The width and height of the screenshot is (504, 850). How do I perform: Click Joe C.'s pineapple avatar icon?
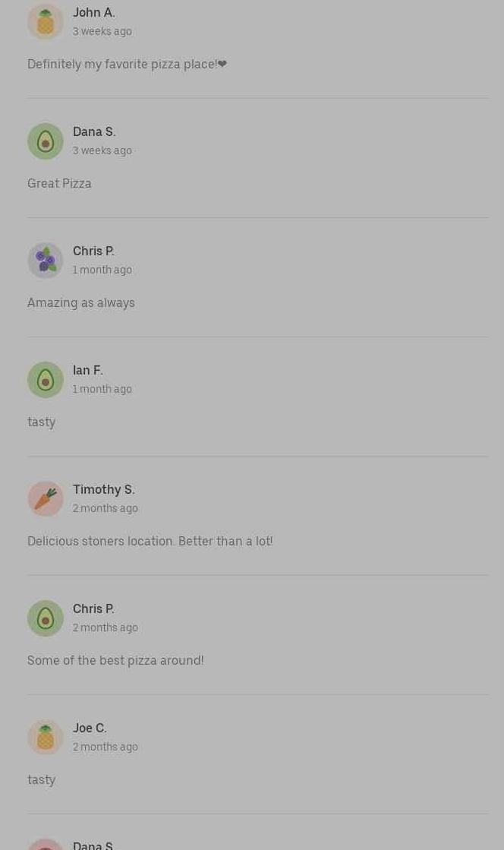pyautogui.click(x=46, y=738)
